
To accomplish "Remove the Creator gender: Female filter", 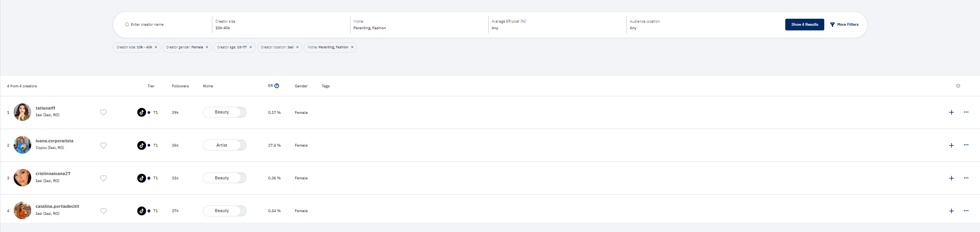I will (207, 47).
